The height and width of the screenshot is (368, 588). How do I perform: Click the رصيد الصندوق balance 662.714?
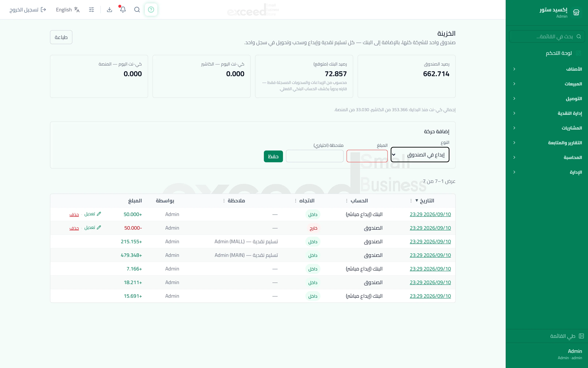click(x=436, y=74)
